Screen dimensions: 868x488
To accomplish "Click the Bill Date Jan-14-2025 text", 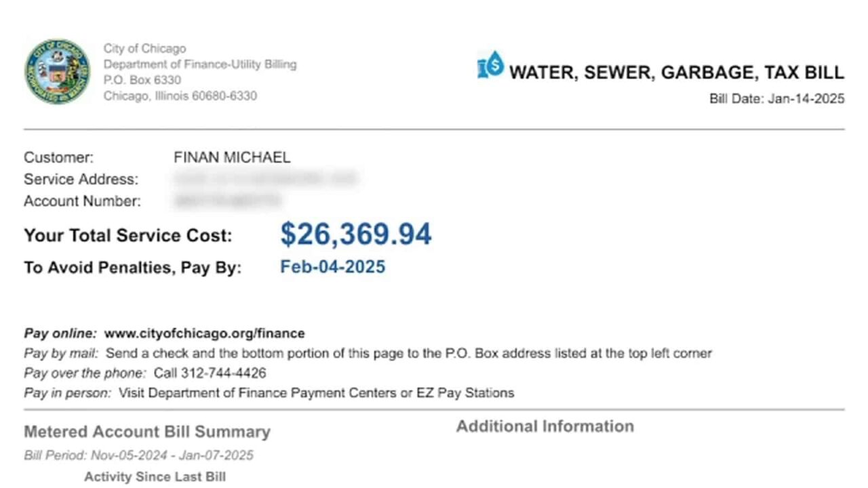I will (777, 99).
